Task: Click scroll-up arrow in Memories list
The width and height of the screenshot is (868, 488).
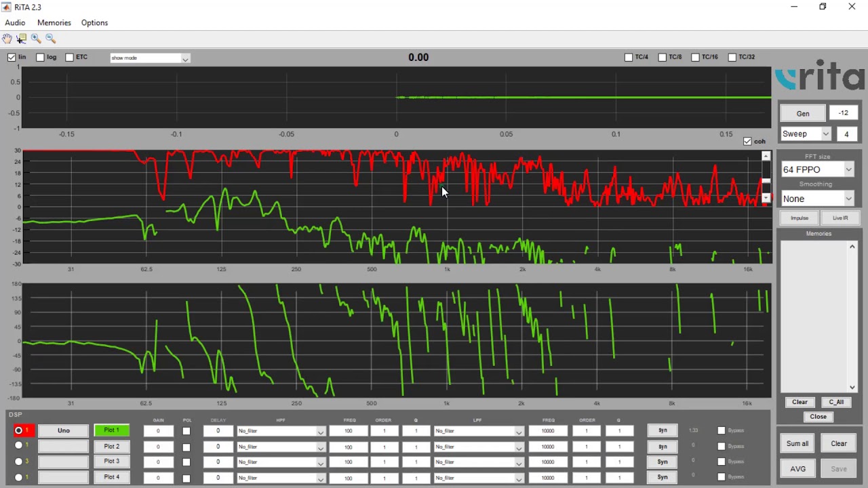Action: click(852, 246)
